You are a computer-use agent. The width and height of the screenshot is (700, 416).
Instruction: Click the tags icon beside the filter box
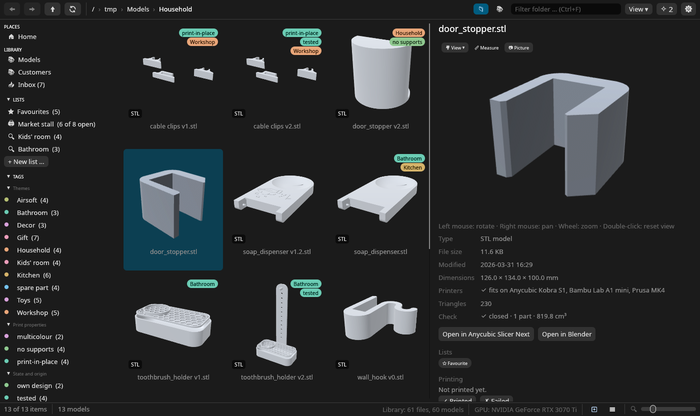coord(500,9)
